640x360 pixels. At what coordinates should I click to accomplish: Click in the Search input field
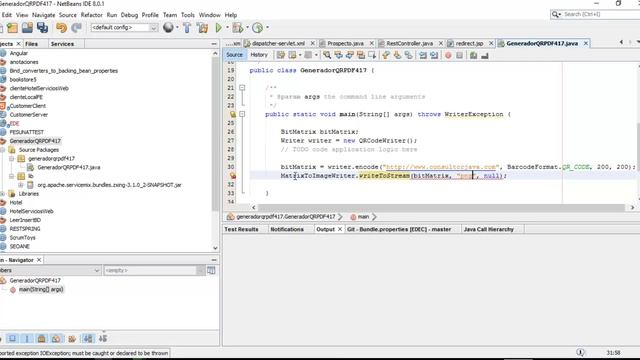[x=600, y=14]
